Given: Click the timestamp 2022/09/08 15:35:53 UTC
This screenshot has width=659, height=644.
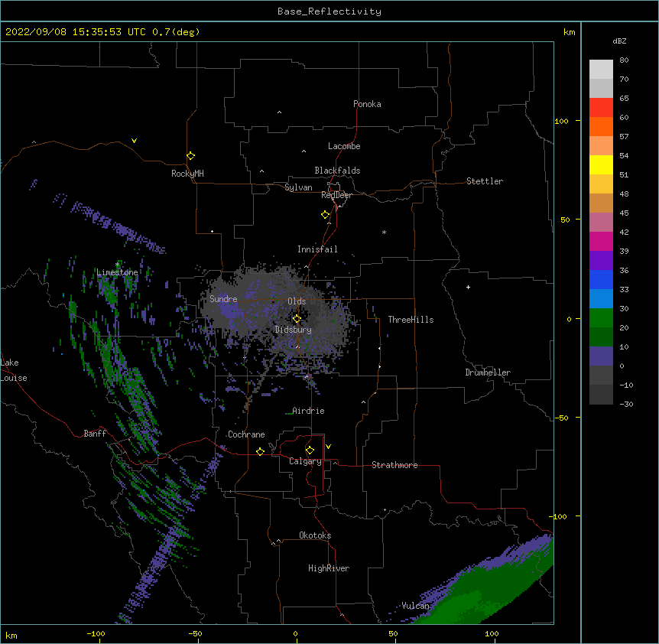Looking at the screenshot, I should (76, 32).
